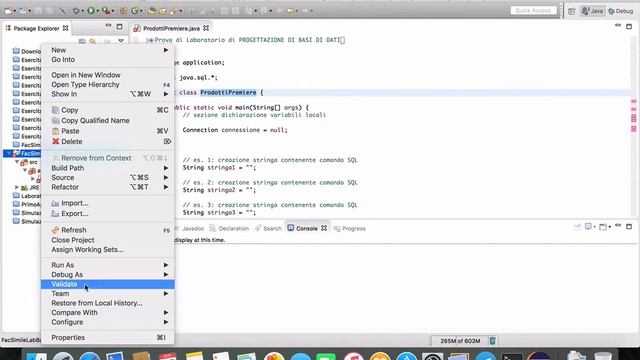Choose Close Project
640x360 pixels.
tap(108, 240)
